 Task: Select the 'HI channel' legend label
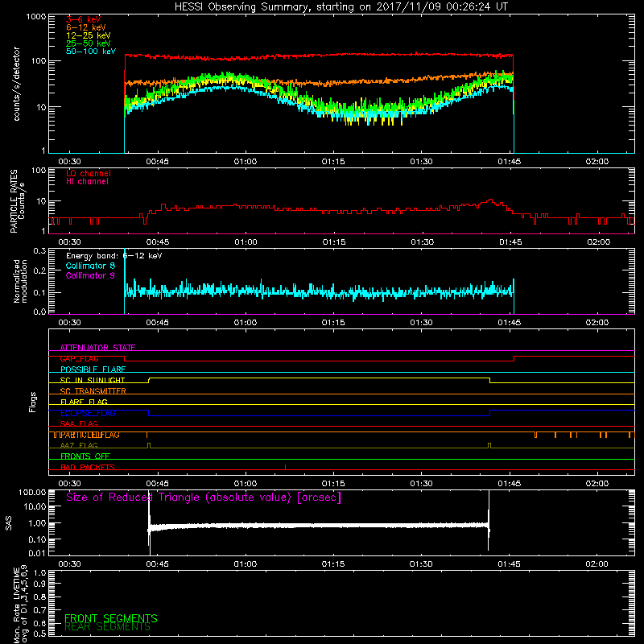pos(87,182)
